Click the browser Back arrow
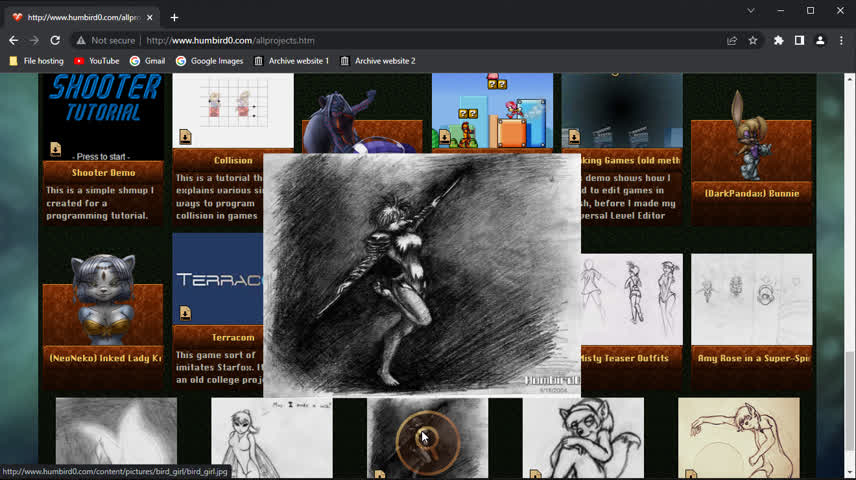 click(x=13, y=40)
